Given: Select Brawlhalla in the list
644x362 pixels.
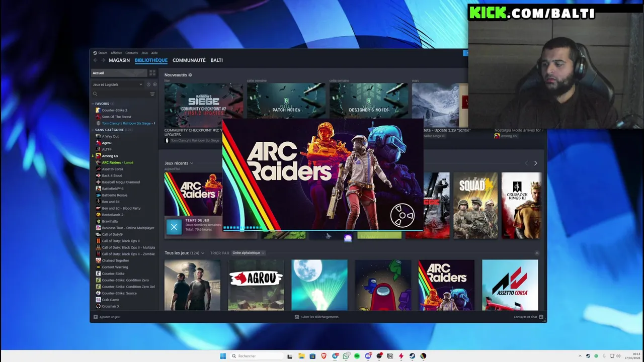Looking at the screenshot, I should pos(110,221).
